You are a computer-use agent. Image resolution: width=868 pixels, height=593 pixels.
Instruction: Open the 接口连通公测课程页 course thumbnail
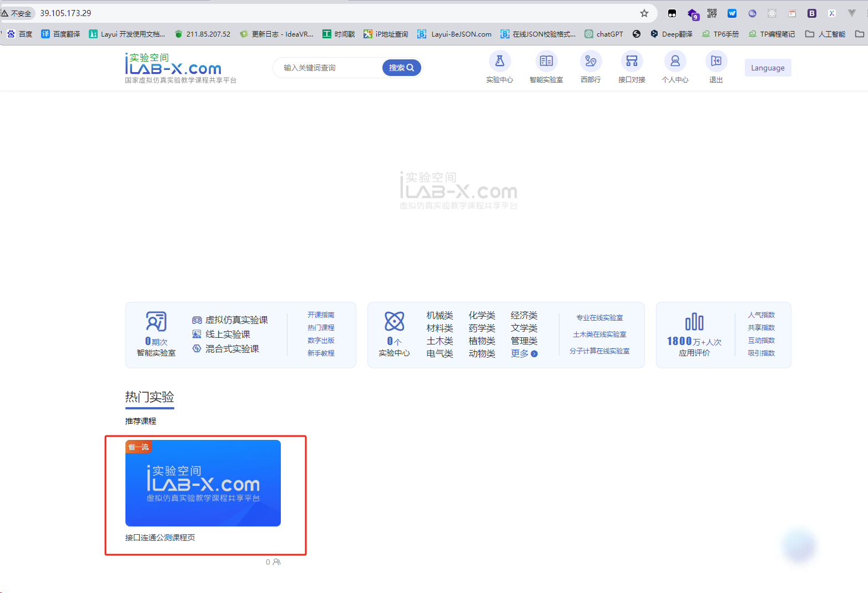203,483
